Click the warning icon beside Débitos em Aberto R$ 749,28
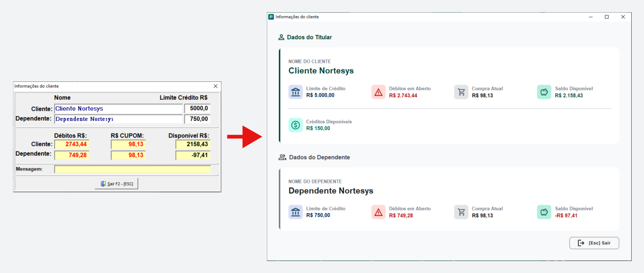644x273 pixels. pos(378,212)
